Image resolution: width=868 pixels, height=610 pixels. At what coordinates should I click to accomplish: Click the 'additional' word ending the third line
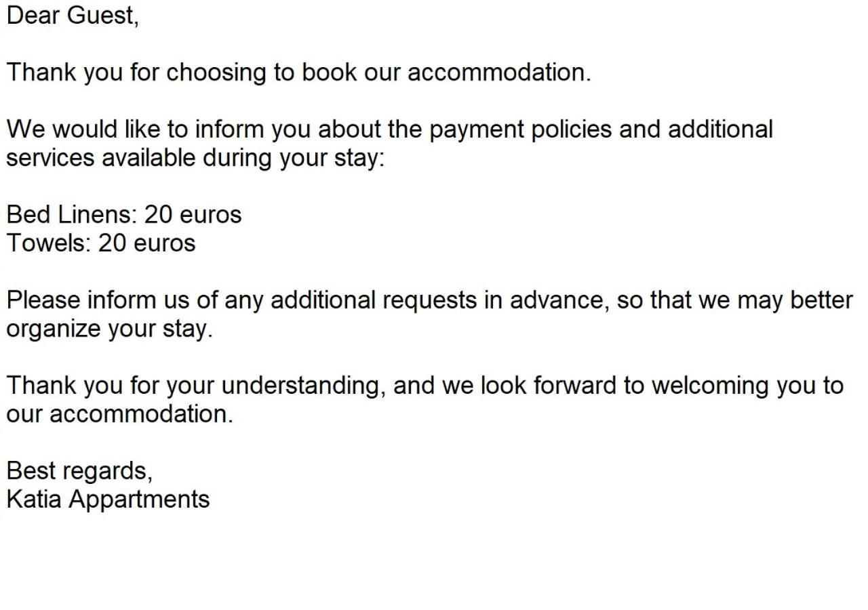(x=720, y=129)
